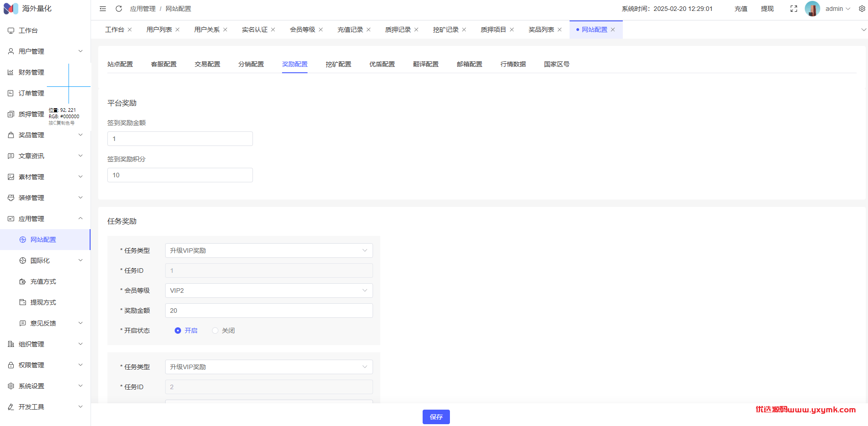This screenshot has width=868, height=426.
Task: Click the 国际化 globe icon
Action: 23,261
